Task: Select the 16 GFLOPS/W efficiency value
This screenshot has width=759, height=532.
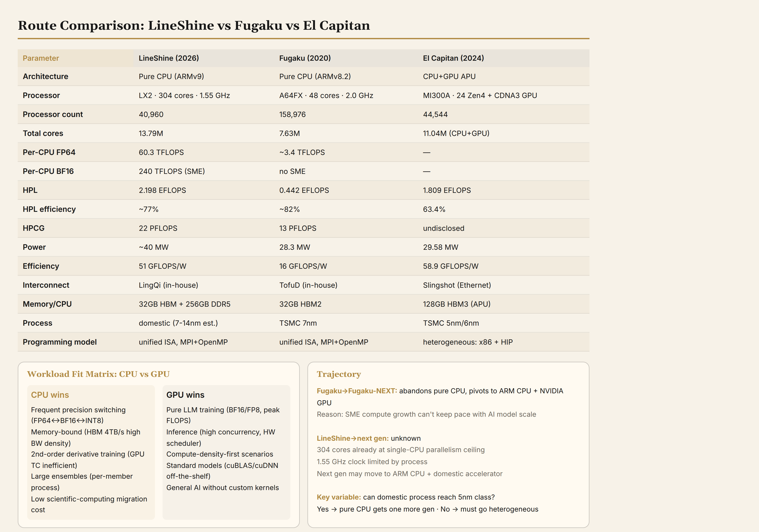Action: tap(303, 266)
